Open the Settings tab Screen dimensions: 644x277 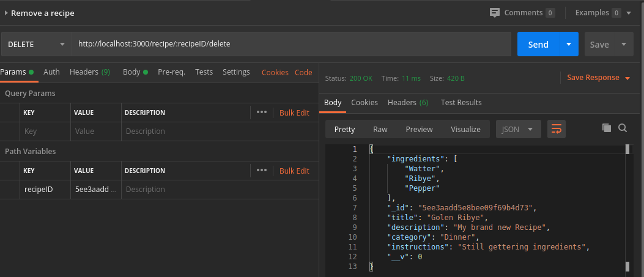pyautogui.click(x=236, y=72)
